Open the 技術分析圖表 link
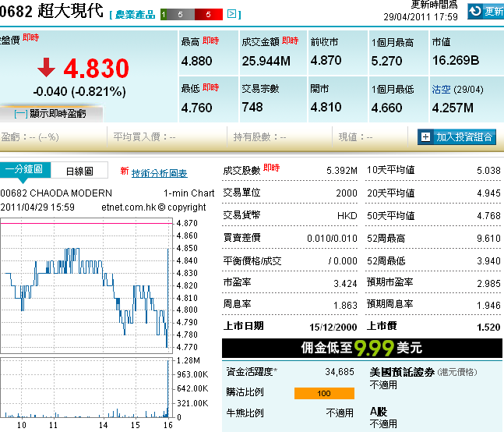This screenshot has height=432, width=504. [160, 173]
